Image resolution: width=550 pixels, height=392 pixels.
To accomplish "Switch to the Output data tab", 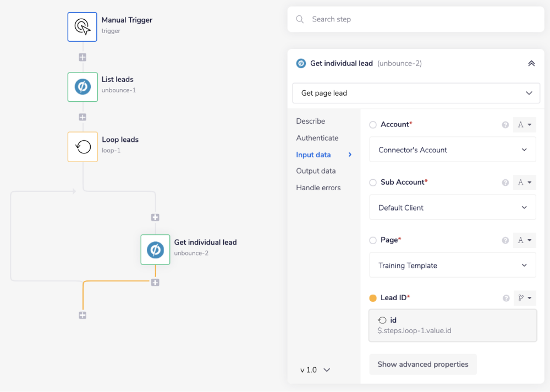I will coord(316,171).
